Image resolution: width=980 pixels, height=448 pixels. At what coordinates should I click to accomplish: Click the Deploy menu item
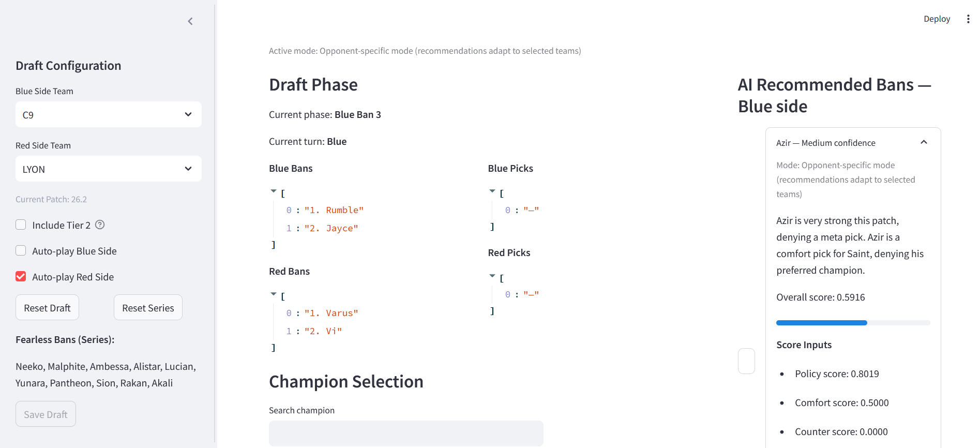(x=937, y=19)
